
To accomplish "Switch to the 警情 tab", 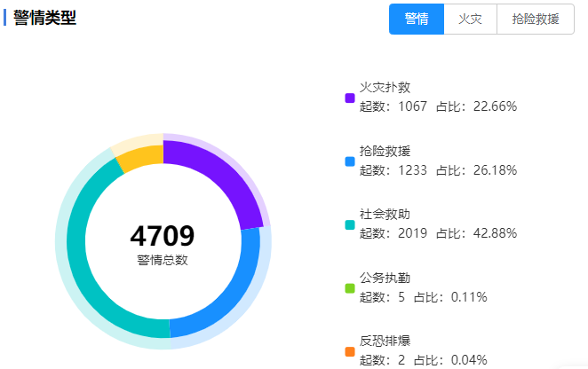I will tap(417, 20).
